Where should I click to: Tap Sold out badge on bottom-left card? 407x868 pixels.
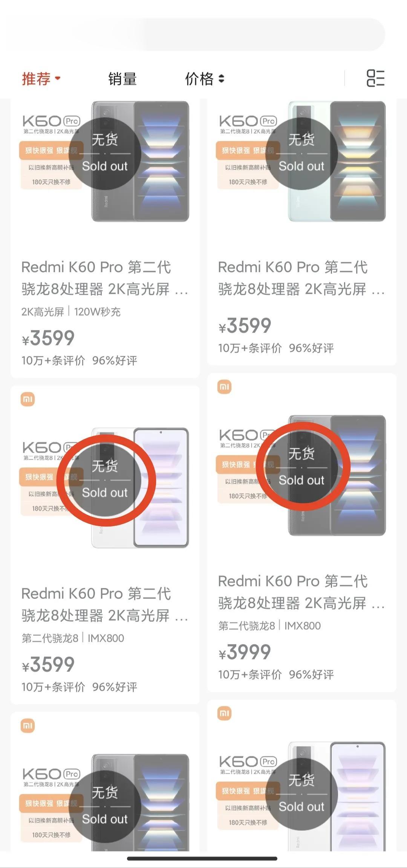[x=105, y=807]
